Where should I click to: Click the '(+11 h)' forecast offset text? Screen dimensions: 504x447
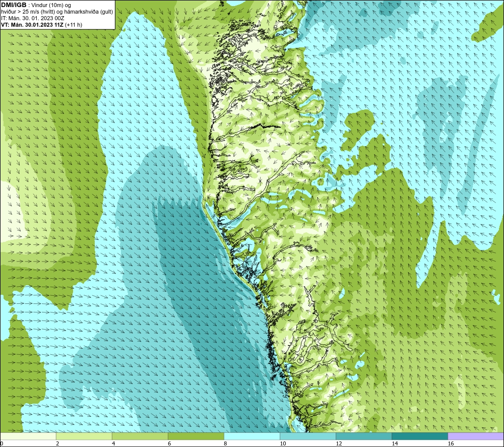click(74, 25)
